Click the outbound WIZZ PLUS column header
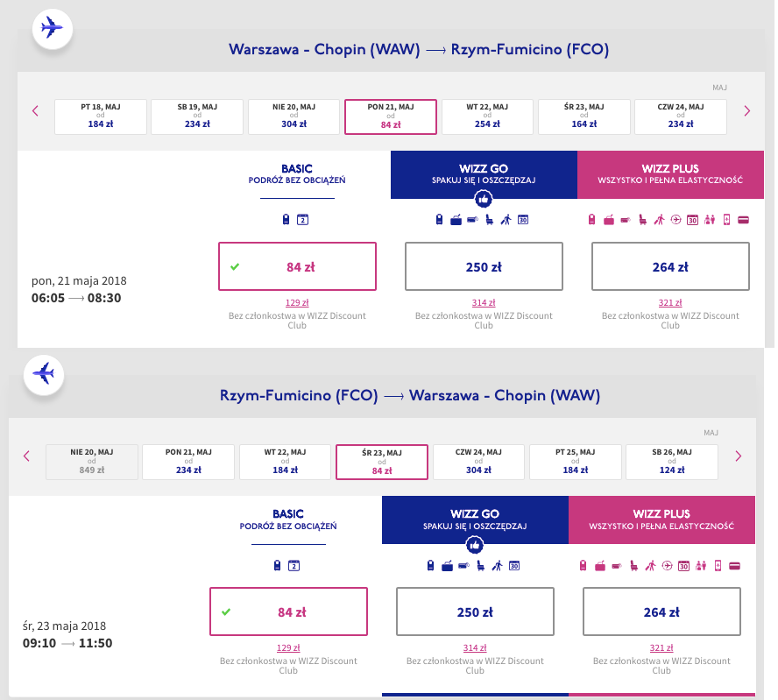The image size is (778, 700). point(670,174)
